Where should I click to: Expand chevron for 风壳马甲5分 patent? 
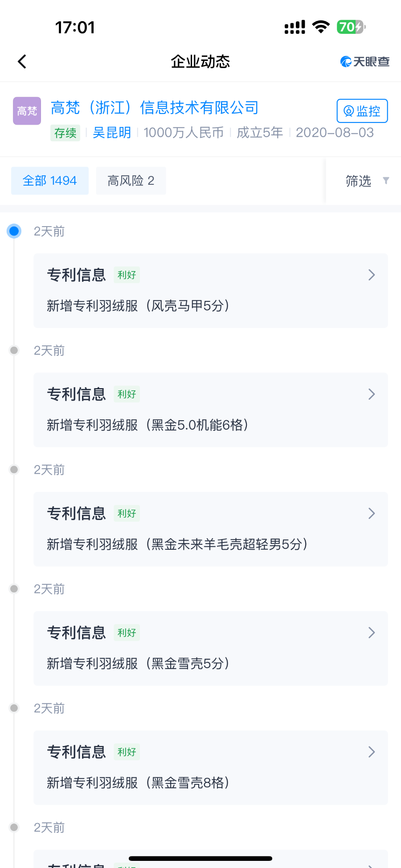[372, 275]
